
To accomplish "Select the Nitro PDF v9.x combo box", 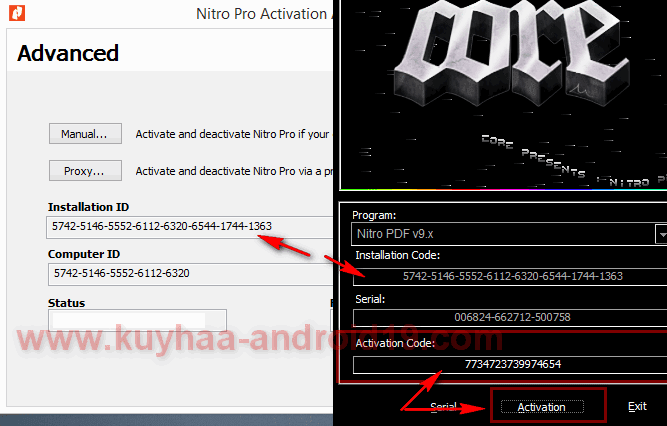I will coord(509,234).
